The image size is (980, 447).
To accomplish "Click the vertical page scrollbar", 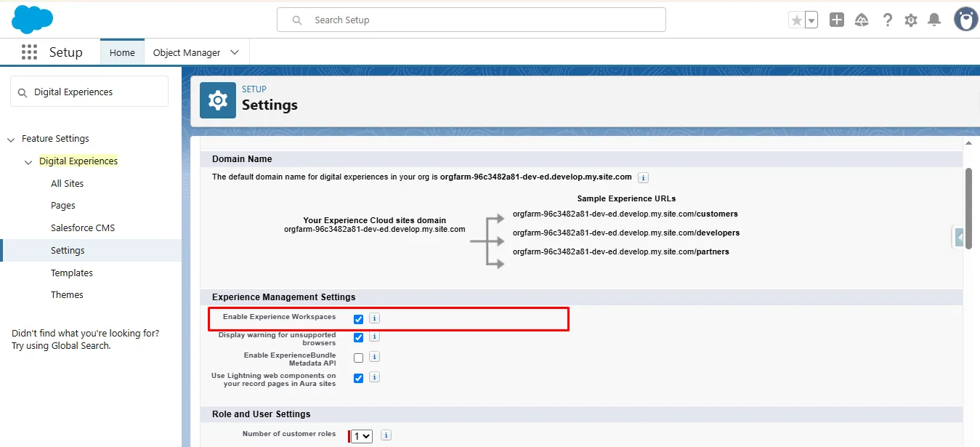I will (x=968, y=209).
